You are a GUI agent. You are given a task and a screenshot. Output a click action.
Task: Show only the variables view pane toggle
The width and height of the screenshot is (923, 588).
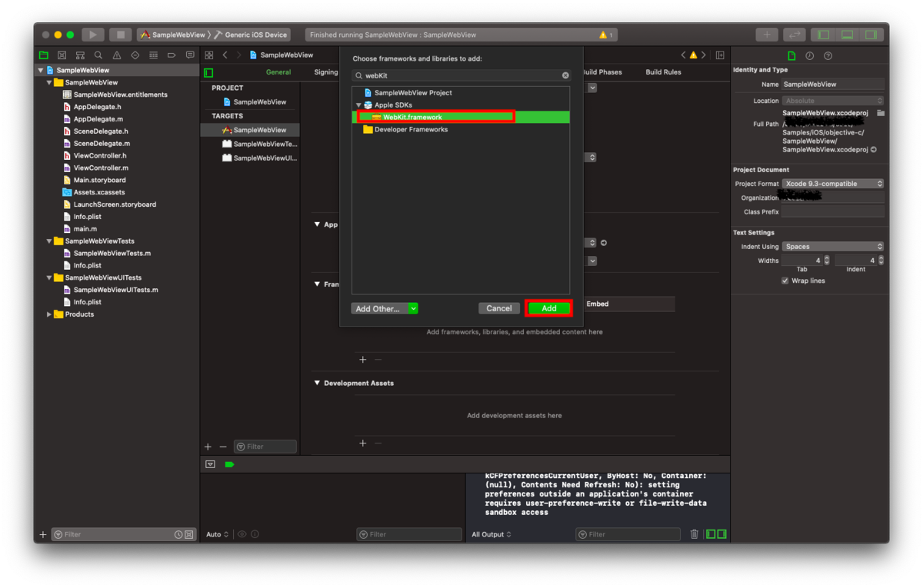click(x=711, y=534)
